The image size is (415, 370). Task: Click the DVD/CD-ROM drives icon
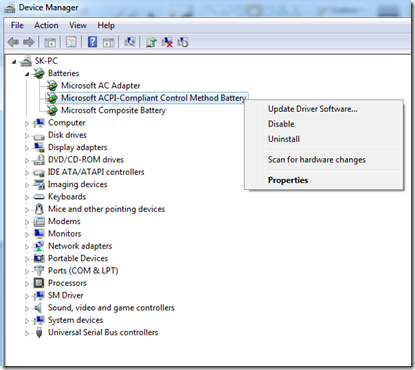39,160
